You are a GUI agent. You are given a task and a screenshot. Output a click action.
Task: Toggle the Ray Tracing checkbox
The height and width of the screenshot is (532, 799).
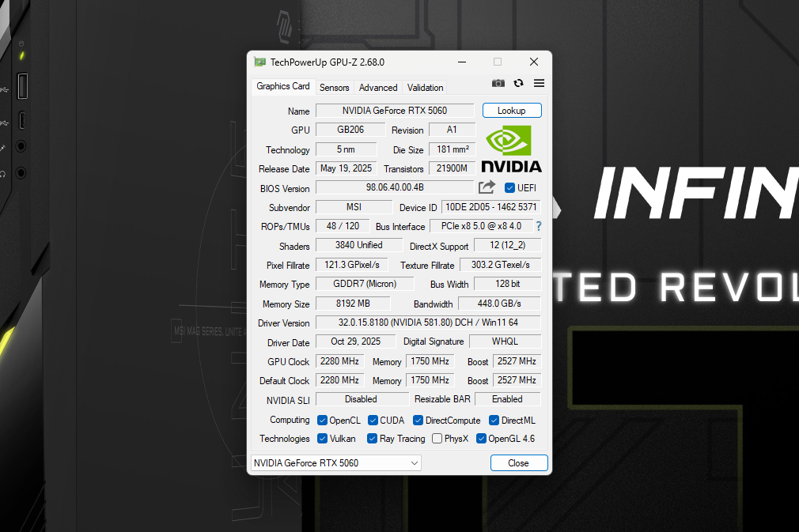pos(371,438)
